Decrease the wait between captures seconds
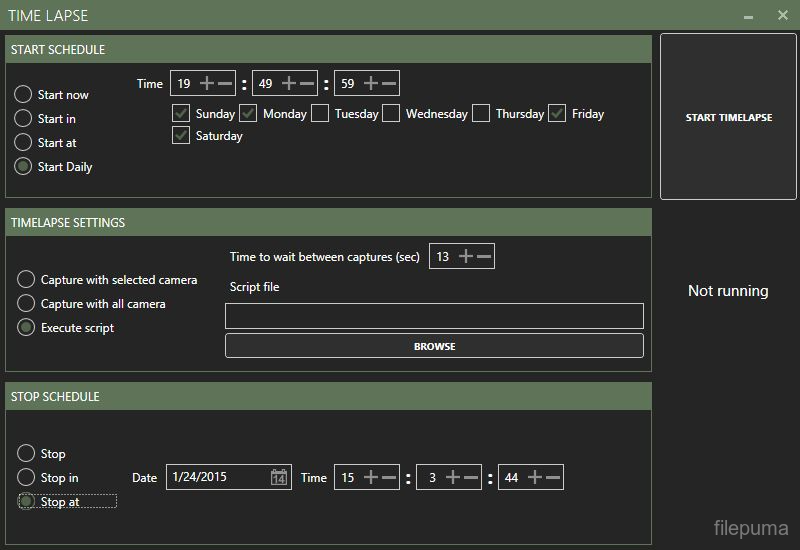The height and width of the screenshot is (550, 800). coord(484,257)
